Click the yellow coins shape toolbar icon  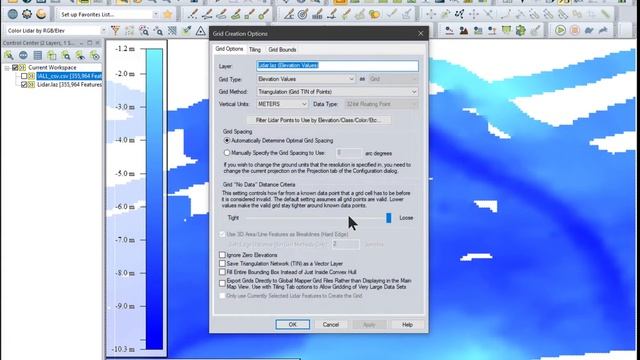coord(374,15)
